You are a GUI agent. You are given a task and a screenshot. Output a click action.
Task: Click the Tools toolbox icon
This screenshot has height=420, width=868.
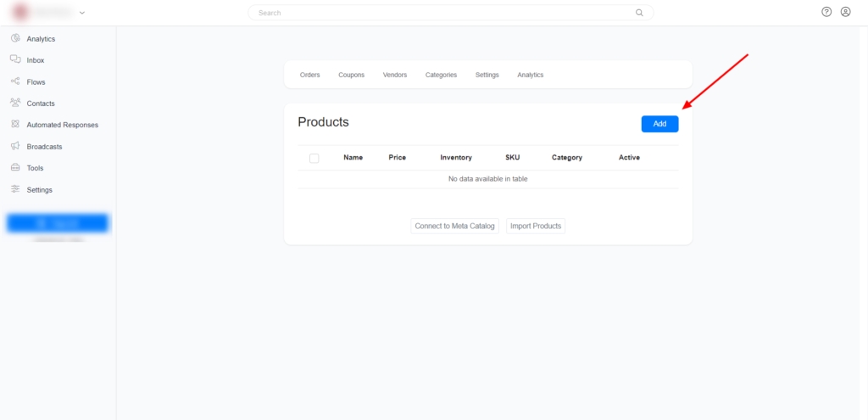point(15,168)
